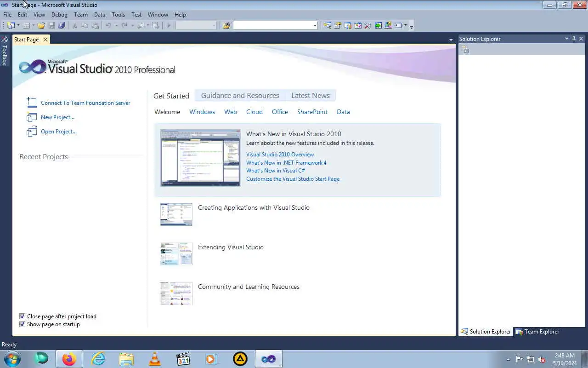Show hidden icons in system tray
The height and width of the screenshot is (368, 588).
pyautogui.click(x=508, y=359)
